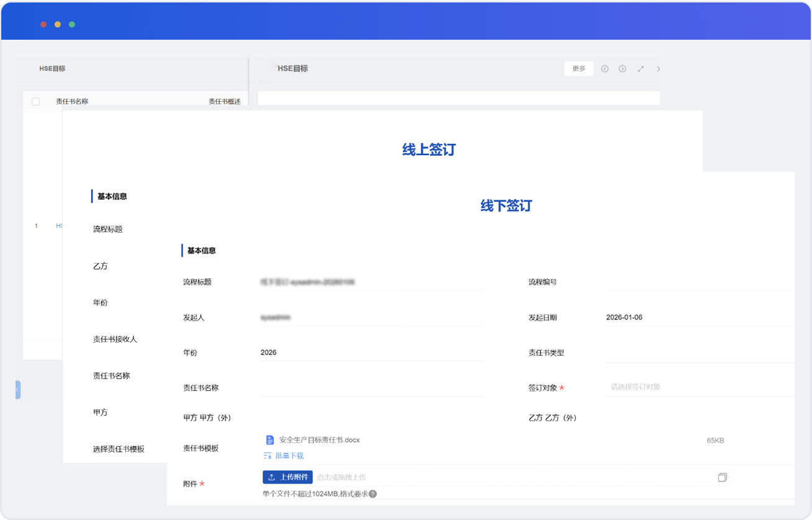Collapse the detail panel with the right chevron
The height and width of the screenshot is (520, 812).
[659, 69]
